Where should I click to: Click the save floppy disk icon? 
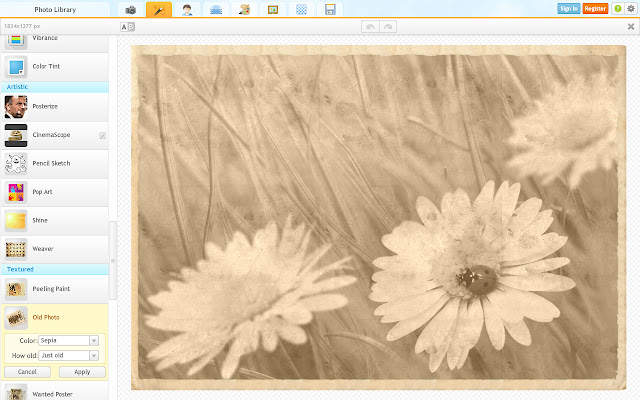(x=330, y=9)
